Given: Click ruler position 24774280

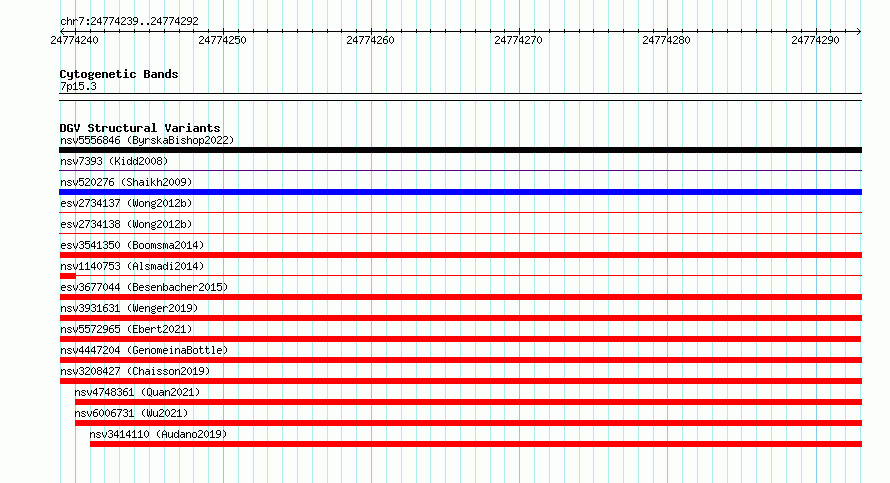Looking at the screenshot, I should click(666, 40).
